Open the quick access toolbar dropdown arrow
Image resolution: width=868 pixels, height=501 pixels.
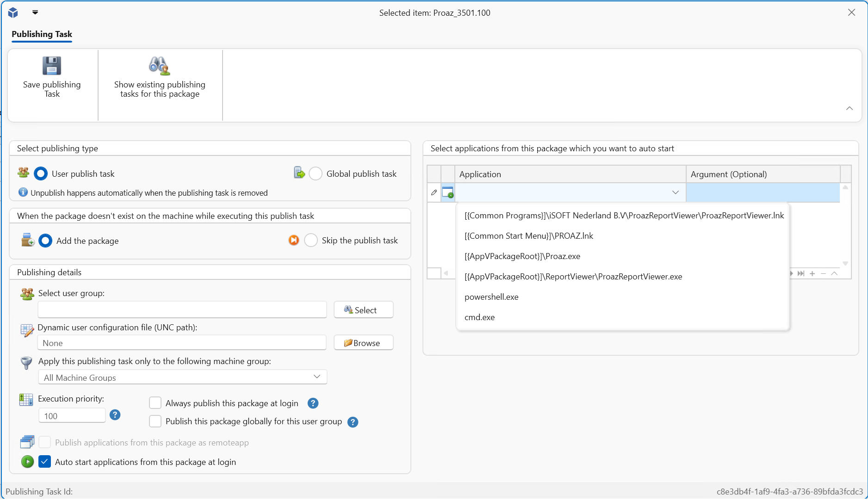pos(35,12)
